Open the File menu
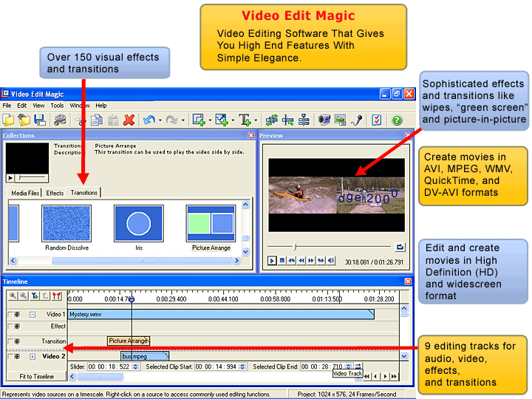 tap(7, 106)
